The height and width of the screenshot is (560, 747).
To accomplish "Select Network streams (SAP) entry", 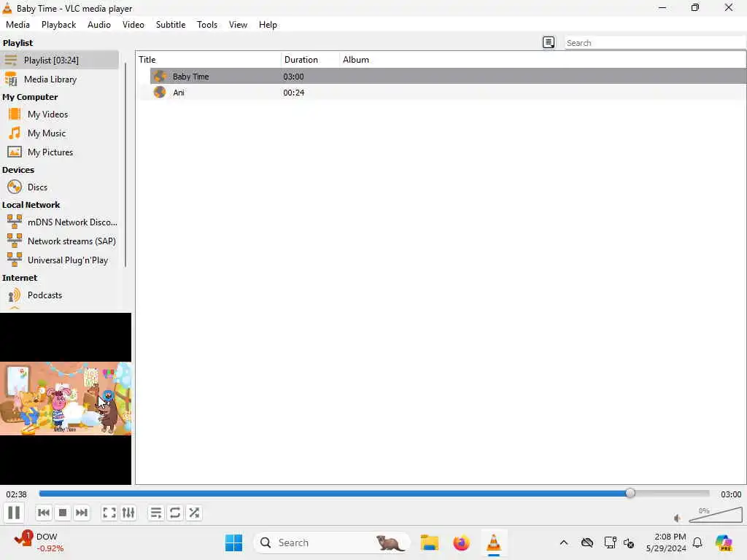I will pyautogui.click(x=60, y=241).
